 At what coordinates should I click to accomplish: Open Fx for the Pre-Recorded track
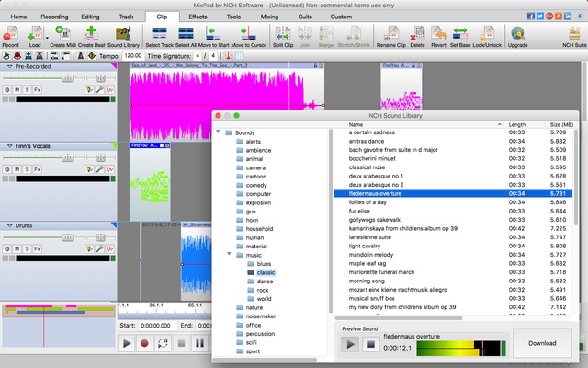click(37, 90)
